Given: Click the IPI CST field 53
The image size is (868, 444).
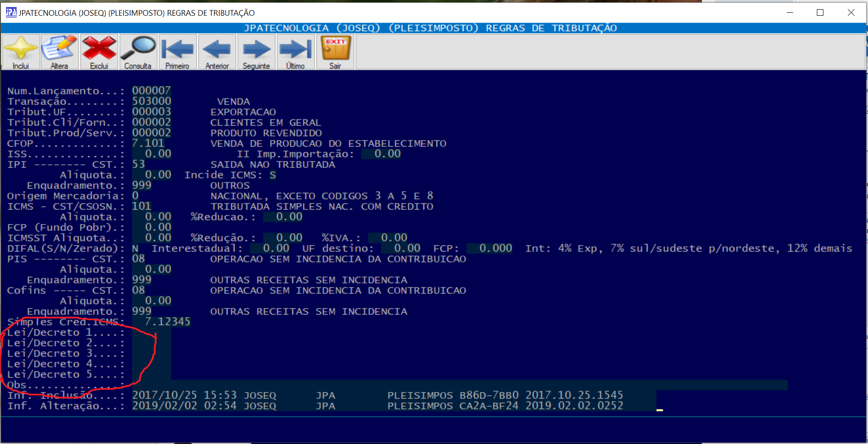Looking at the screenshot, I should [139, 164].
